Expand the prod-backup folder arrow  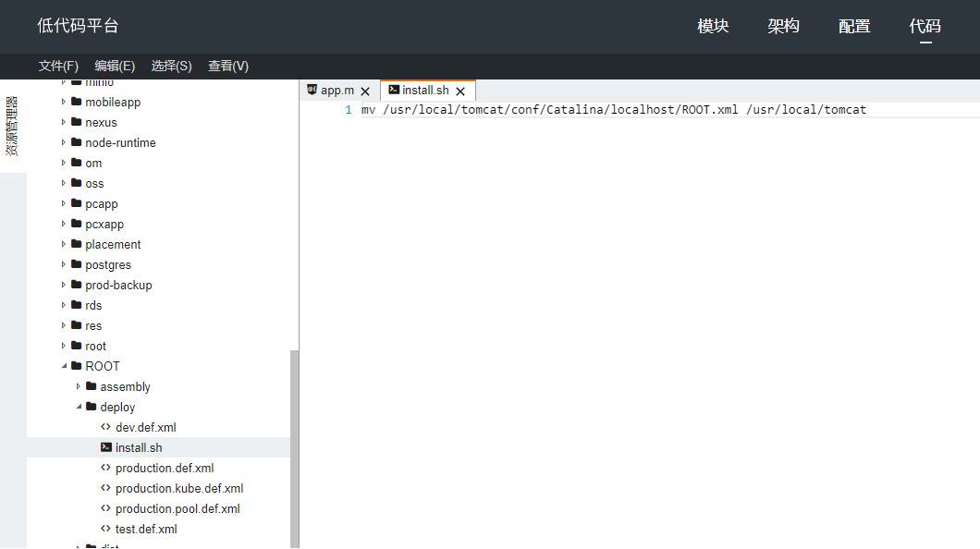[64, 286]
